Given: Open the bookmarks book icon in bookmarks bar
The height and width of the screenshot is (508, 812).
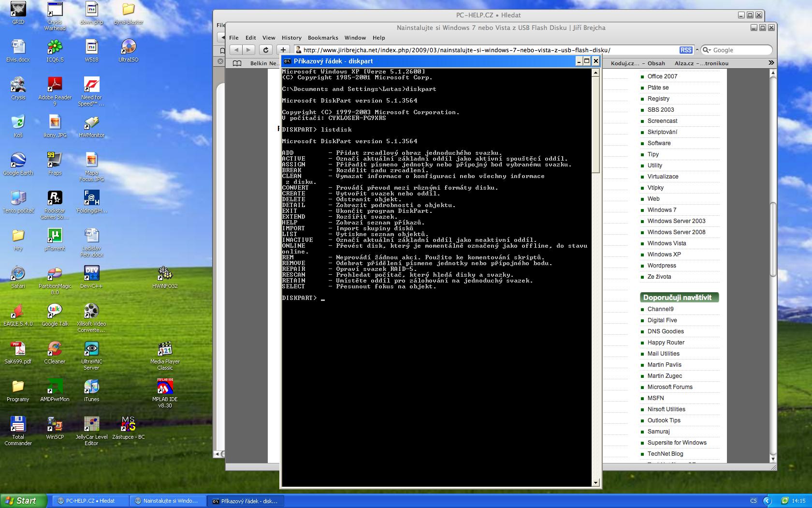Looking at the screenshot, I should point(237,63).
